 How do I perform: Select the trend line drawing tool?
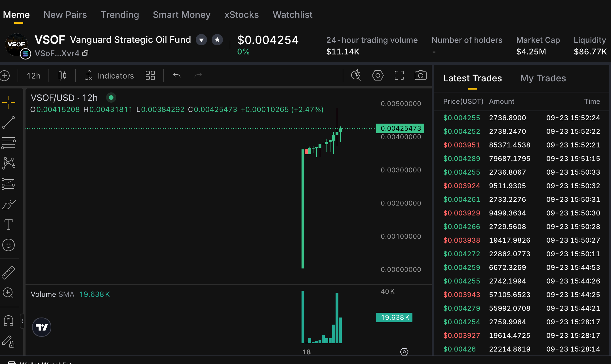9,122
